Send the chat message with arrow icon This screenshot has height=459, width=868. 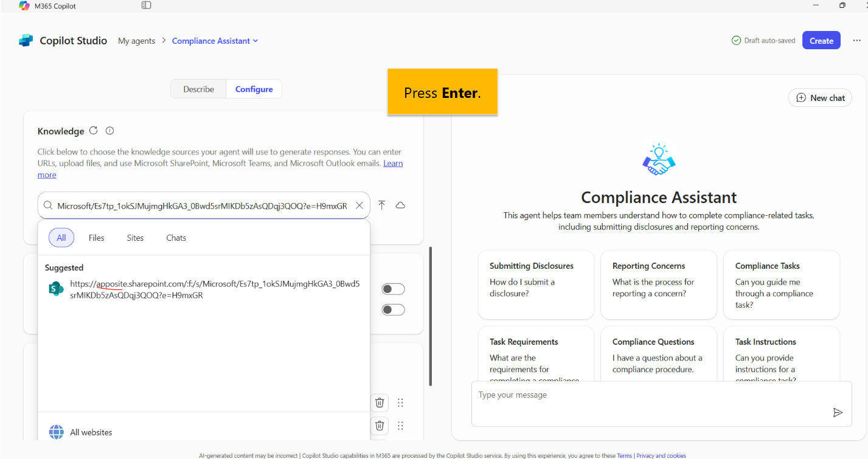838,412
